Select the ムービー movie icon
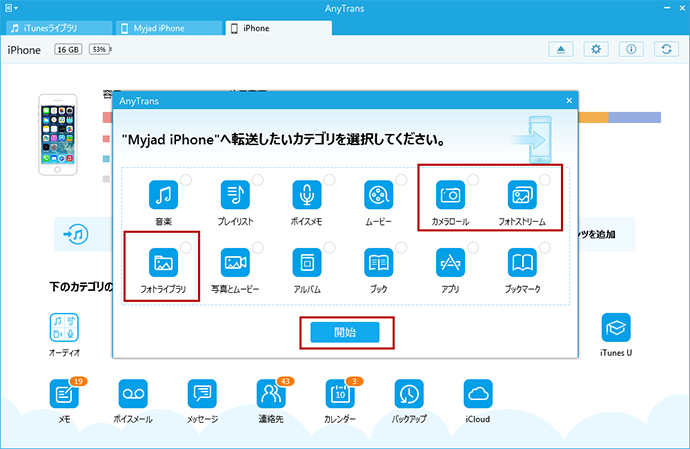690x449 pixels. (378, 195)
